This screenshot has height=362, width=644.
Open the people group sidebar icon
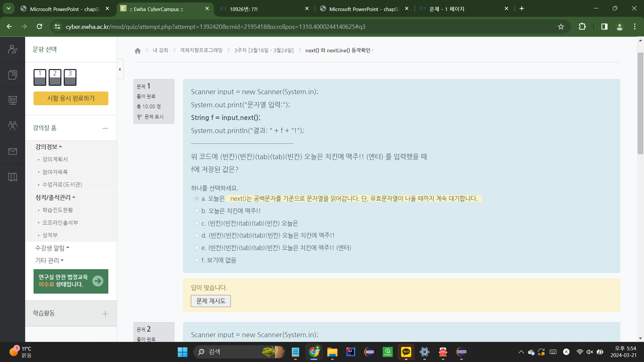point(12,126)
